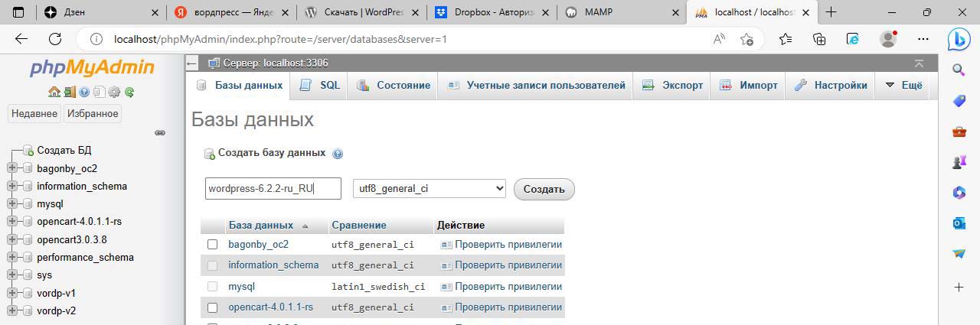Screen dimensions: 980x325
Task: Click the phpMyAdmin home icon
Action: pos(54,92)
